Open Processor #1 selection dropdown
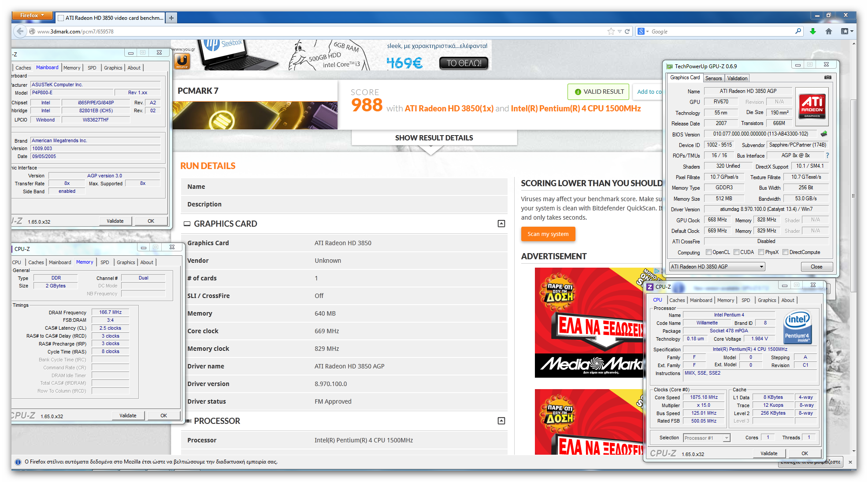868x482 pixels. [707, 438]
